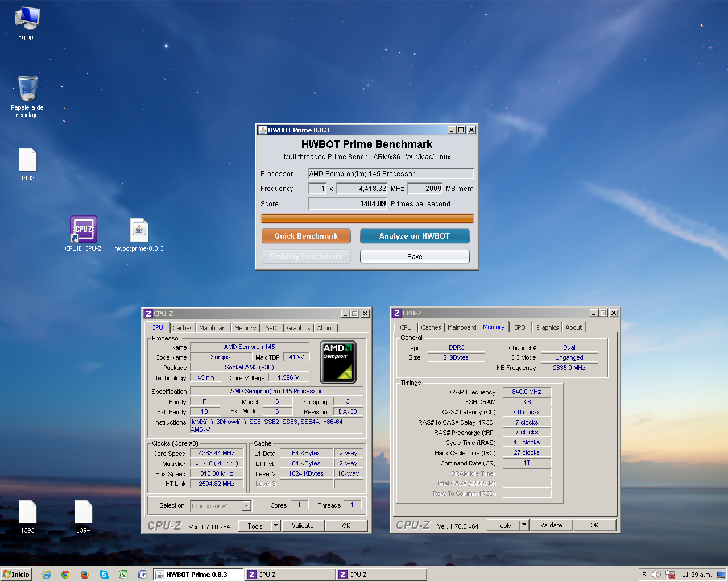Screen dimensions: 728x582
Task: Click Core Speed value 4383.44 MHz
Action: click(217, 453)
